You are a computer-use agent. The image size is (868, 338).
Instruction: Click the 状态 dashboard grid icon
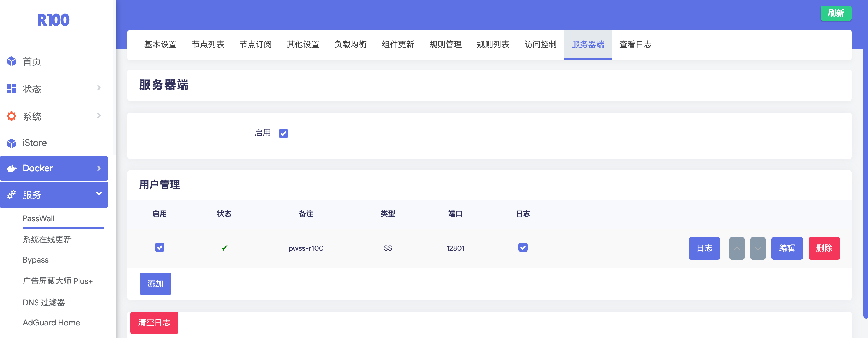pos(11,88)
